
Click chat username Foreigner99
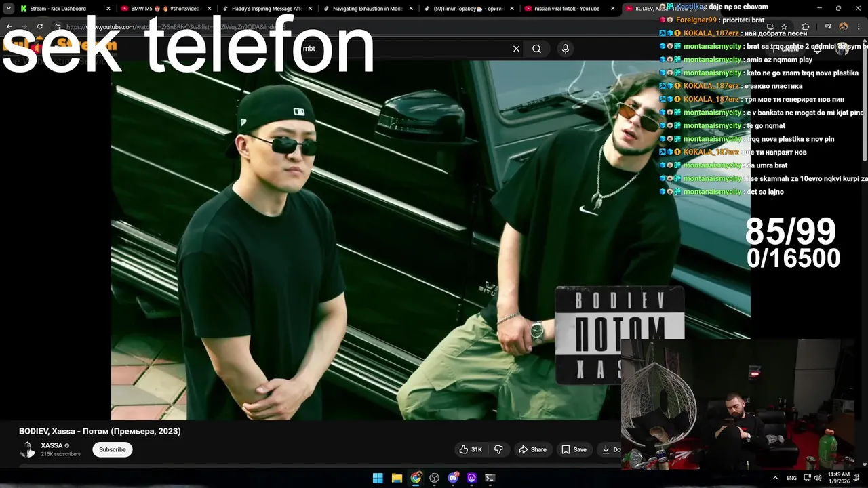pyautogui.click(x=696, y=20)
